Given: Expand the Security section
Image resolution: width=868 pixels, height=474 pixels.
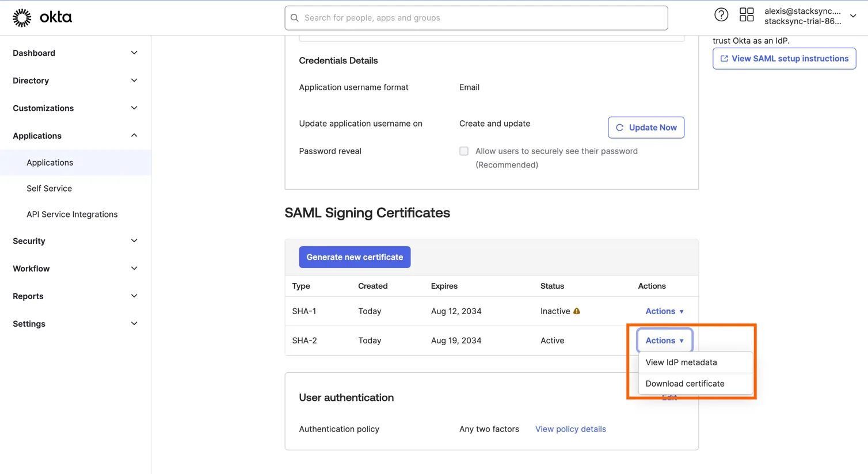Looking at the screenshot, I should click(x=75, y=241).
